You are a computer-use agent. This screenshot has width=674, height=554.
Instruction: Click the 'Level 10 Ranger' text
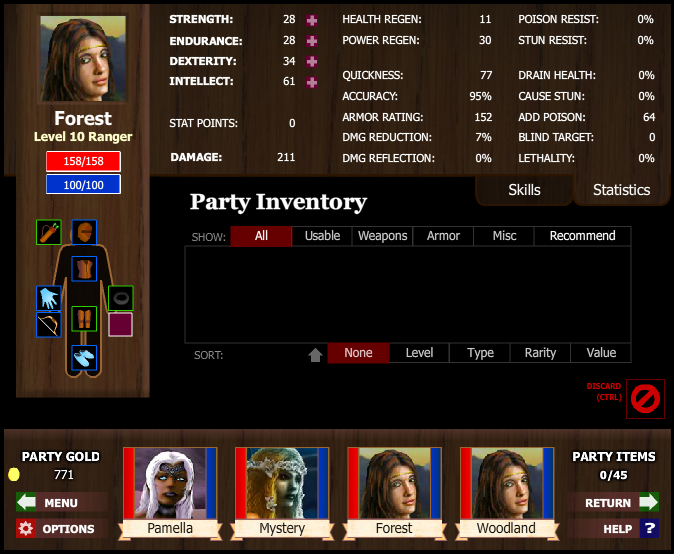click(83, 137)
